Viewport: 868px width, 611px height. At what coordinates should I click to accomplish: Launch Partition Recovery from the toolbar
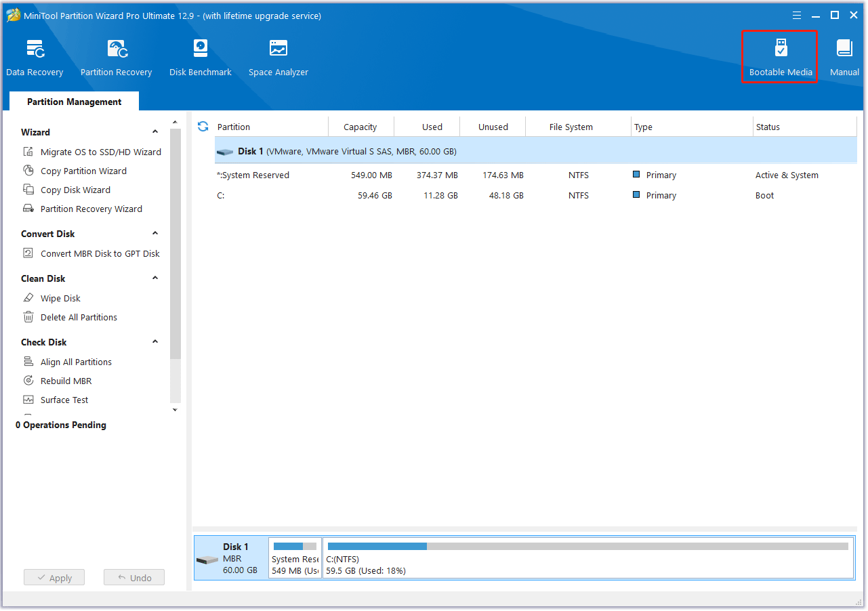pos(116,58)
